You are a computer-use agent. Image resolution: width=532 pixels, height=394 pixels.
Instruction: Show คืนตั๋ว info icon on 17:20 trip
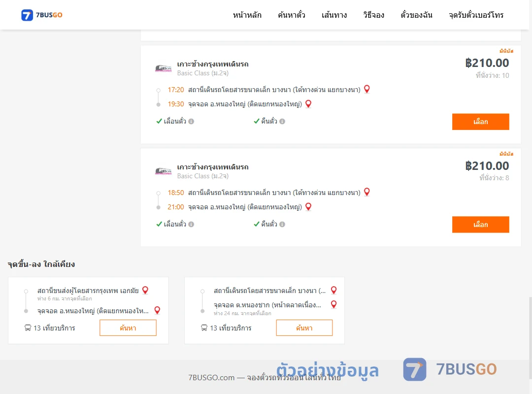pyautogui.click(x=282, y=122)
